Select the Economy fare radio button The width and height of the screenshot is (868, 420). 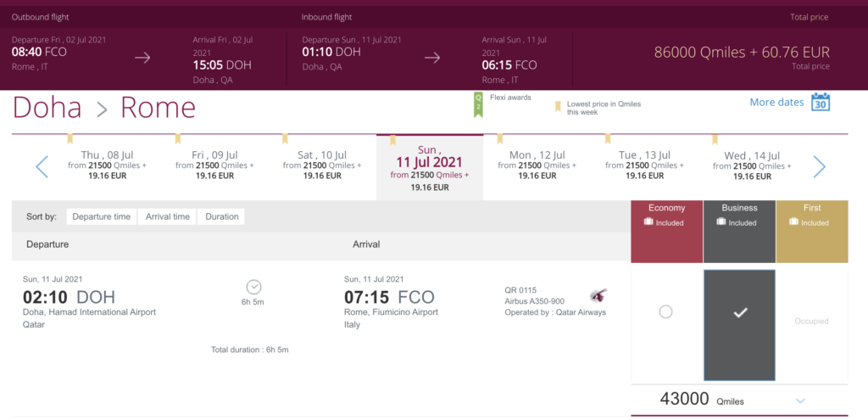point(666,312)
